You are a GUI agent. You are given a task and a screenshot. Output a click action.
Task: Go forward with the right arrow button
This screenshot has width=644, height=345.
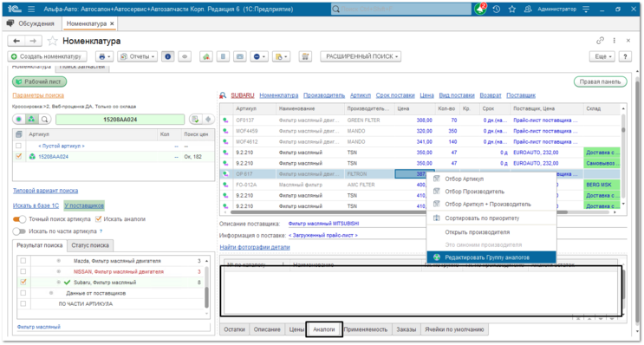coord(33,41)
